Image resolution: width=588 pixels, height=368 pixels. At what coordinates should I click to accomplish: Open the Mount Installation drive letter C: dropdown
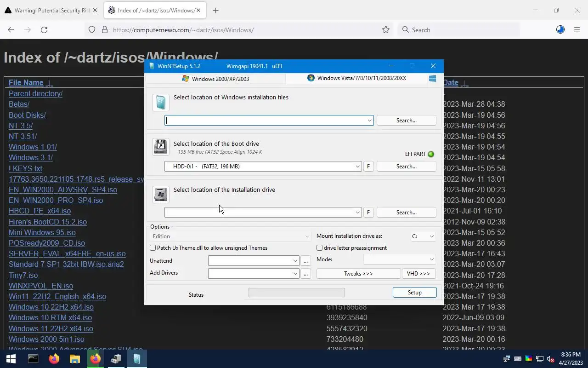tap(423, 236)
